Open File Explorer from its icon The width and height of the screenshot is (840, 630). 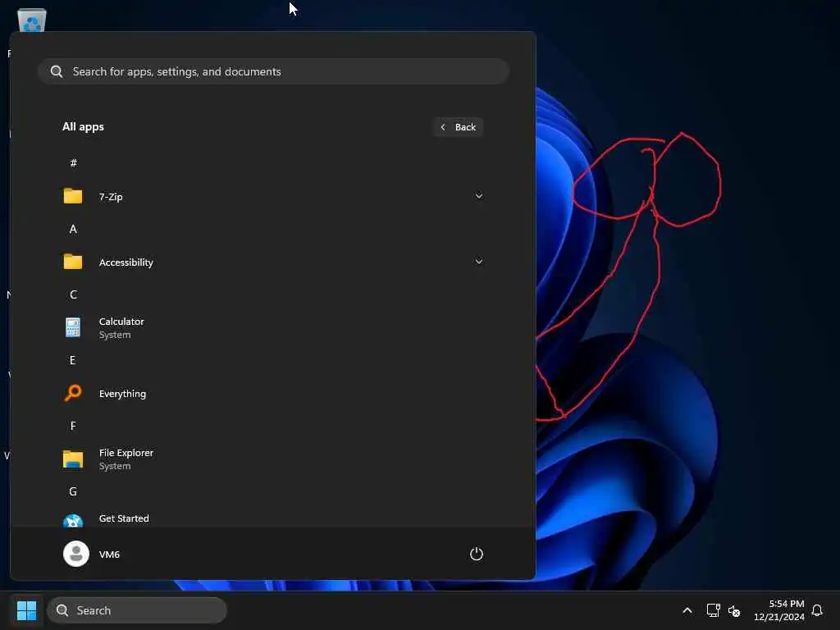pyautogui.click(x=73, y=459)
